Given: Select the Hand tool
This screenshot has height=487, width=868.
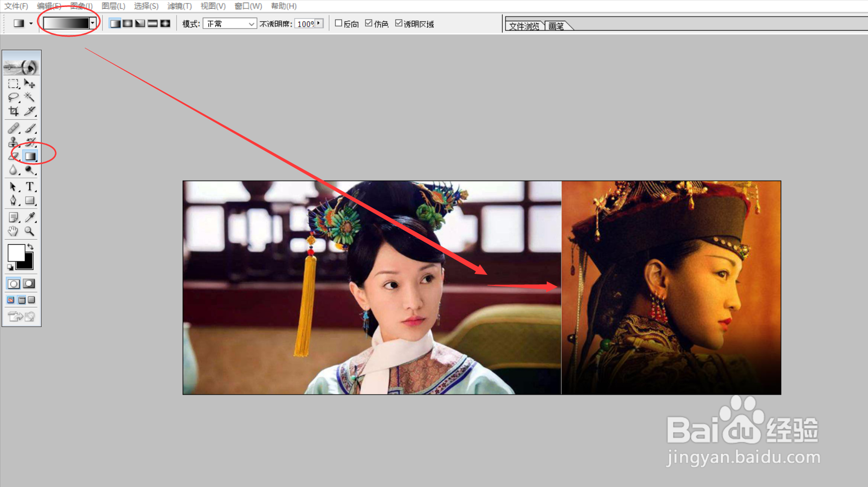Looking at the screenshot, I should point(14,231).
